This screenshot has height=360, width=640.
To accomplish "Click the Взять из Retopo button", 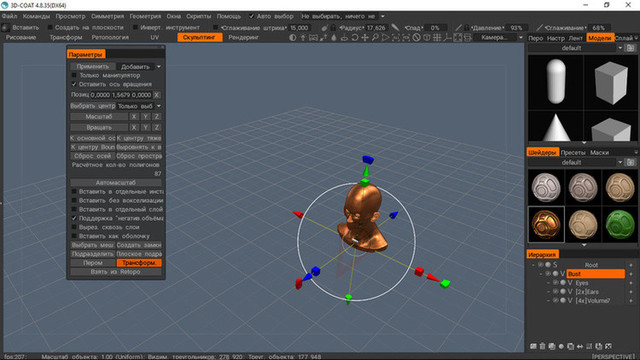I will click(x=116, y=271).
